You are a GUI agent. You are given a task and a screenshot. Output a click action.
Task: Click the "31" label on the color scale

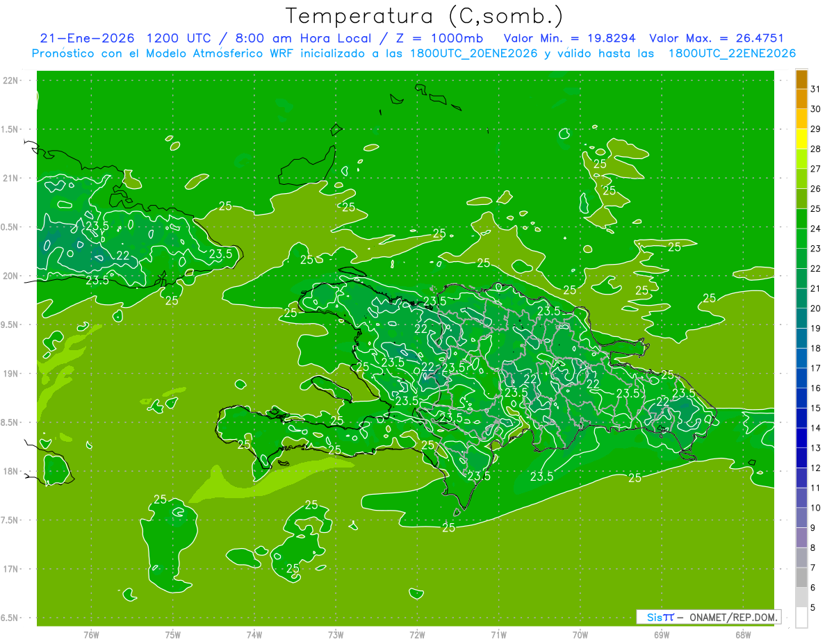(x=815, y=89)
